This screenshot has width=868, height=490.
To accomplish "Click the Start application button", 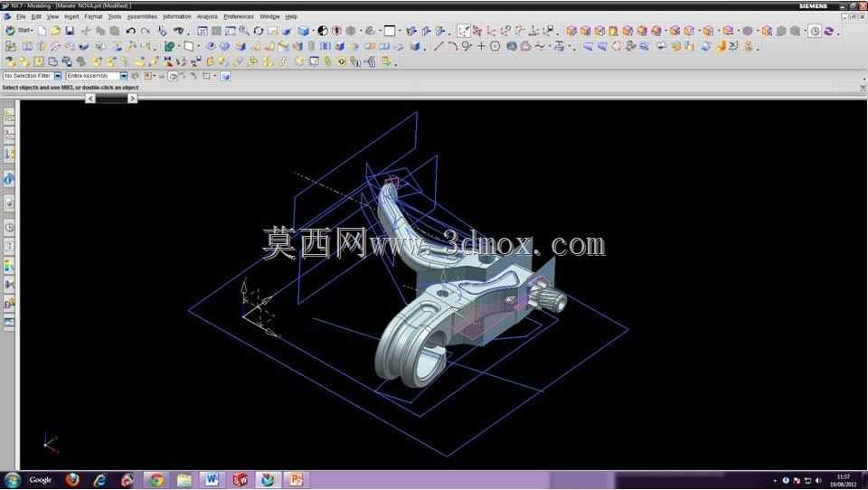I will click(x=21, y=31).
